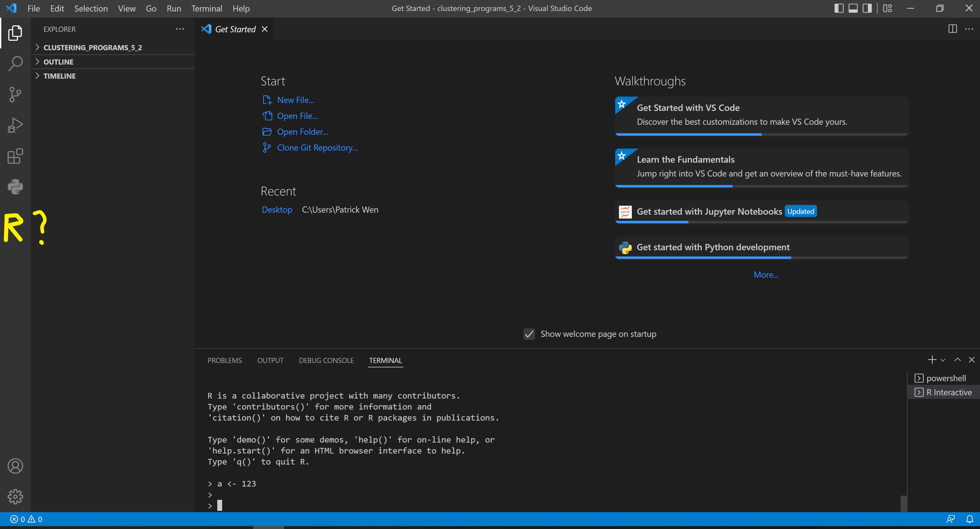
Task: Click the Explorer views and more actions ellipsis
Action: point(180,29)
